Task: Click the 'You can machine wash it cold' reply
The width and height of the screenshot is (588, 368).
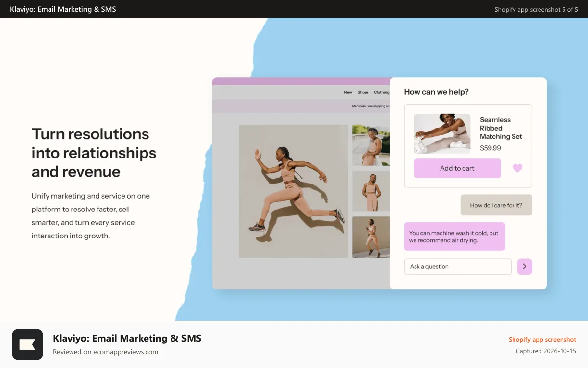Action: coord(454,237)
